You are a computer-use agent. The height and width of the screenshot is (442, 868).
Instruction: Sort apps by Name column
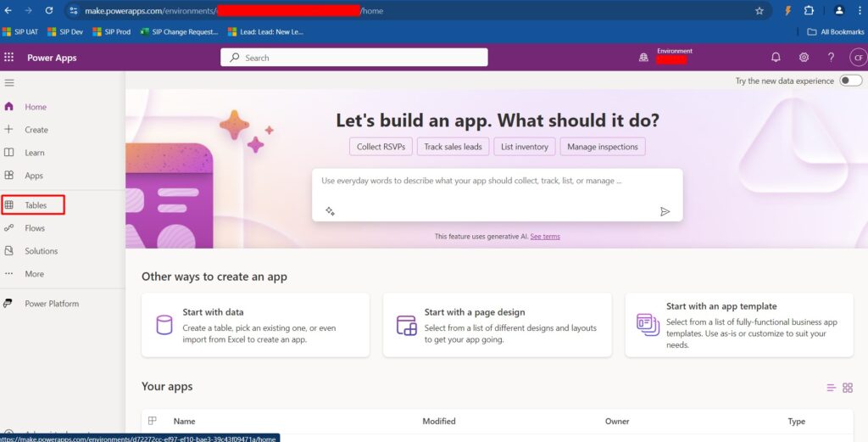(184, 422)
